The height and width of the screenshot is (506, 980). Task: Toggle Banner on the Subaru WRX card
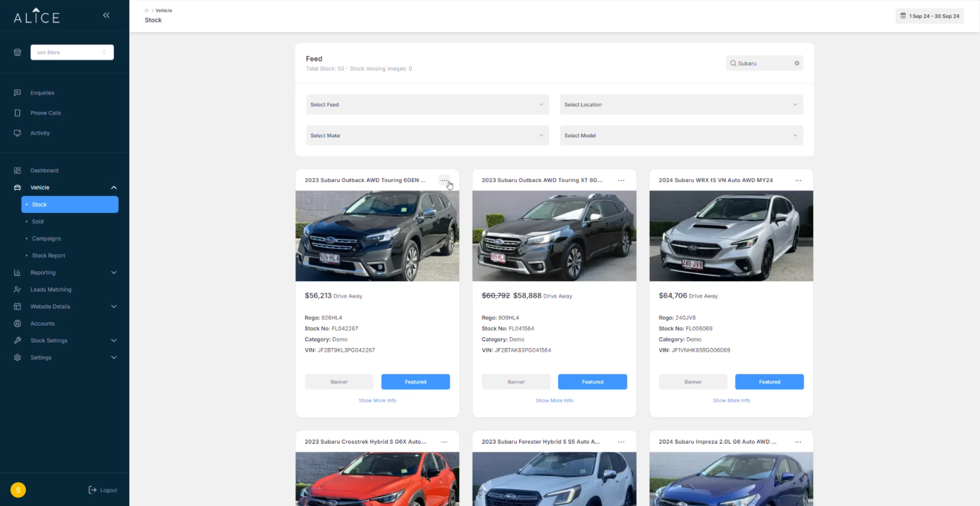[x=693, y=382]
